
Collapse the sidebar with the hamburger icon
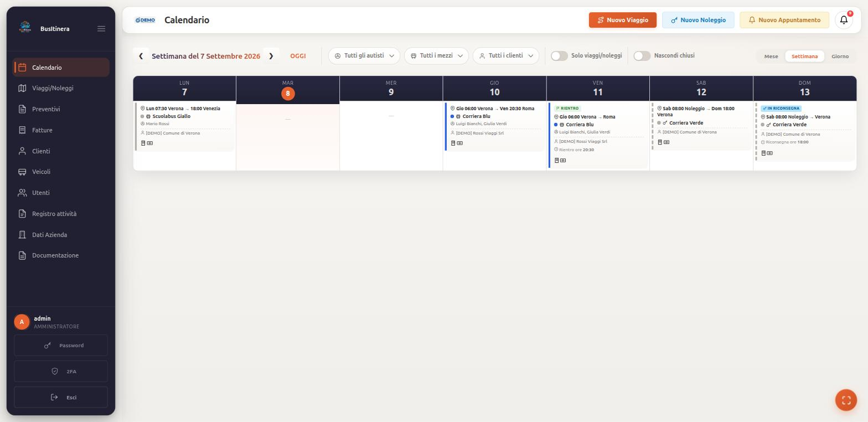click(x=101, y=29)
